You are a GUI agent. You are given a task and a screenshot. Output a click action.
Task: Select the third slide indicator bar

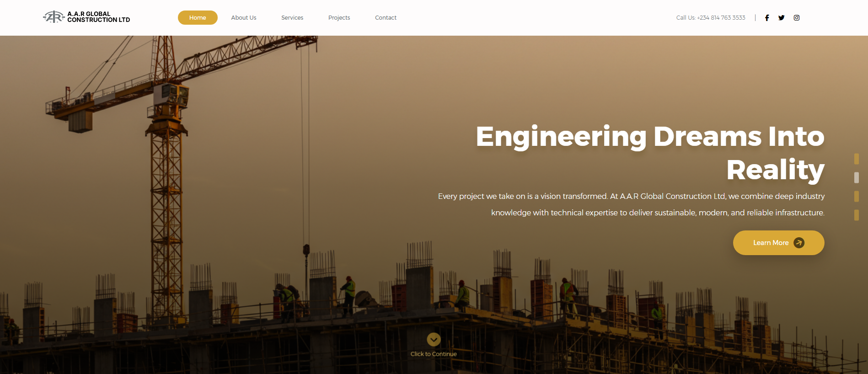click(x=857, y=196)
